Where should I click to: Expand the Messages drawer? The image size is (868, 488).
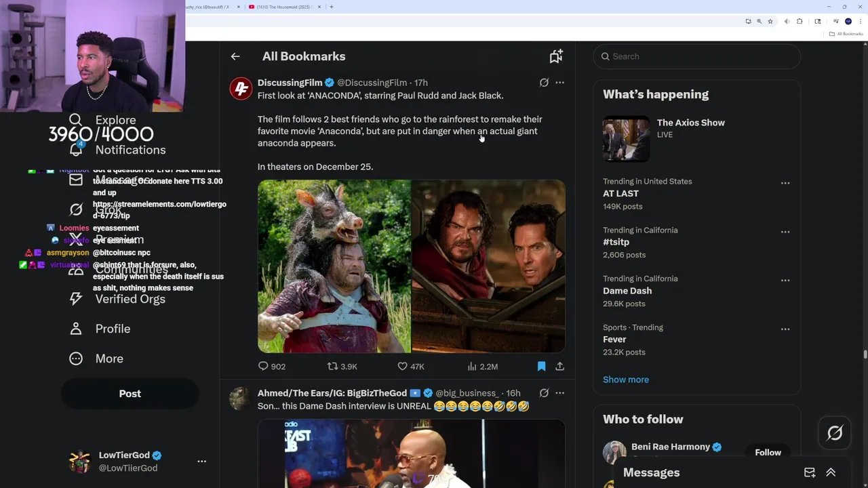pyautogui.click(x=831, y=472)
